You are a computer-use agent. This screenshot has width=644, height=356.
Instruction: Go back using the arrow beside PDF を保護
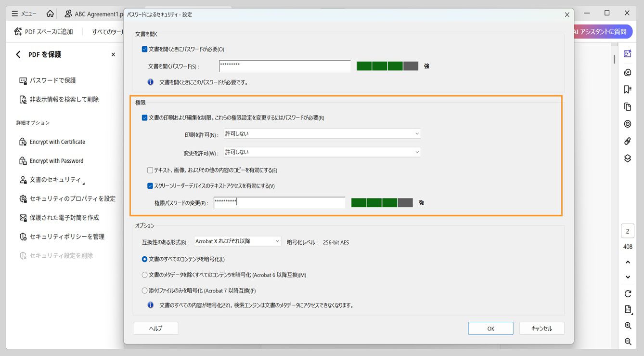[18, 54]
